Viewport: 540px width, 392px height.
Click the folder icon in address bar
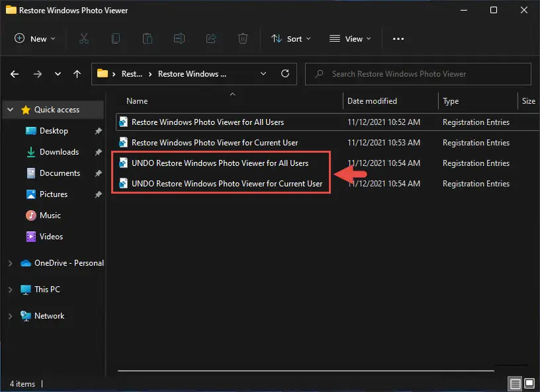[103, 73]
